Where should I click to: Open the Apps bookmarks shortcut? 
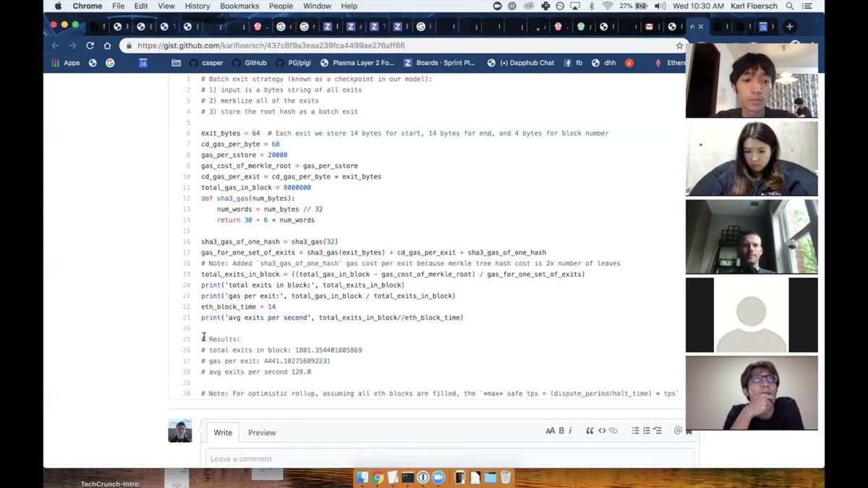67,63
